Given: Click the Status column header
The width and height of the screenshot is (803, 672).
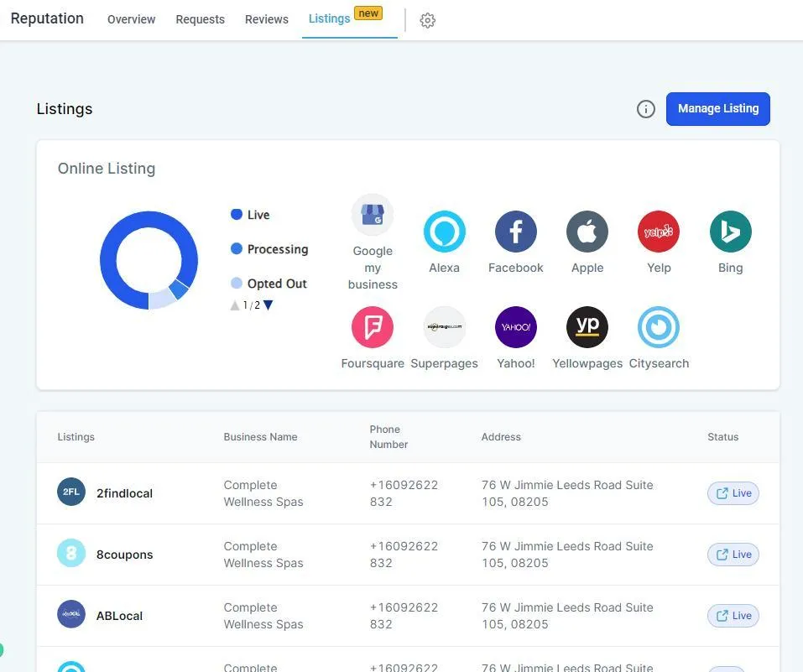Looking at the screenshot, I should coord(723,437).
